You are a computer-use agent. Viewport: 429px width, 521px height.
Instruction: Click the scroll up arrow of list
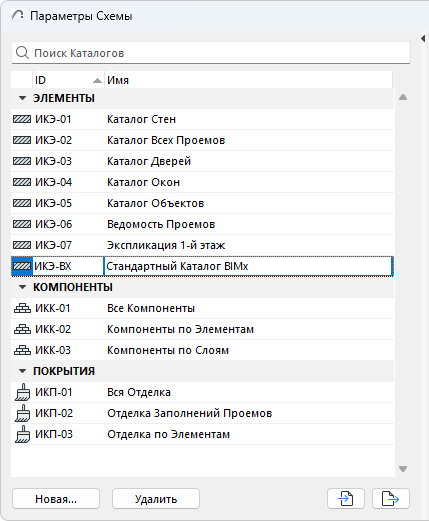pyautogui.click(x=403, y=97)
